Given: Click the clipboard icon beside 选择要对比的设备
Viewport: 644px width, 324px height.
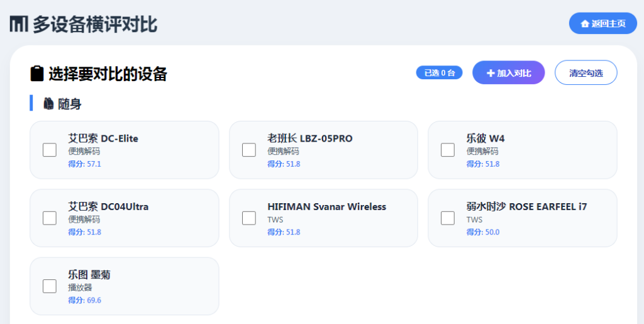Looking at the screenshot, I should [x=37, y=74].
